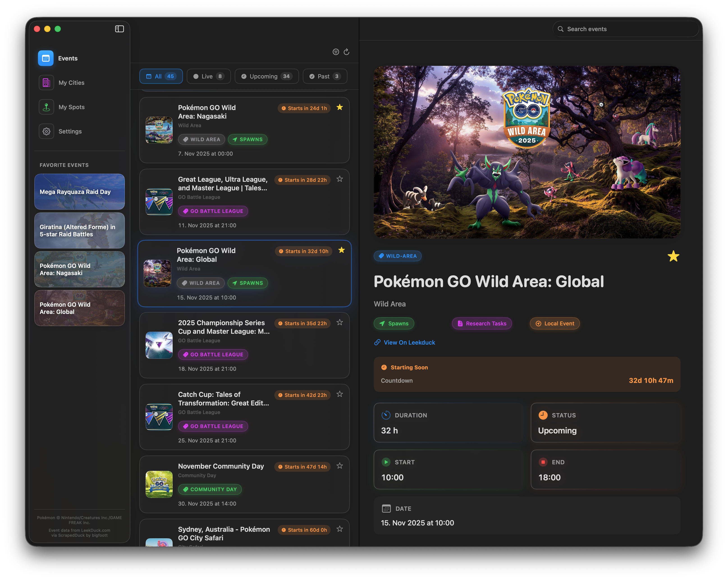
Task: Click the Spawns tag in details
Action: [394, 323]
